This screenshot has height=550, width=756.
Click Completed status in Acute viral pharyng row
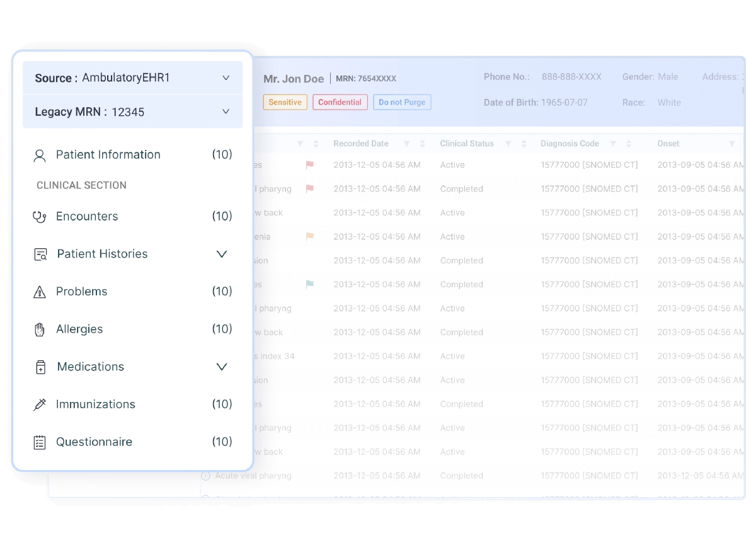(462, 476)
